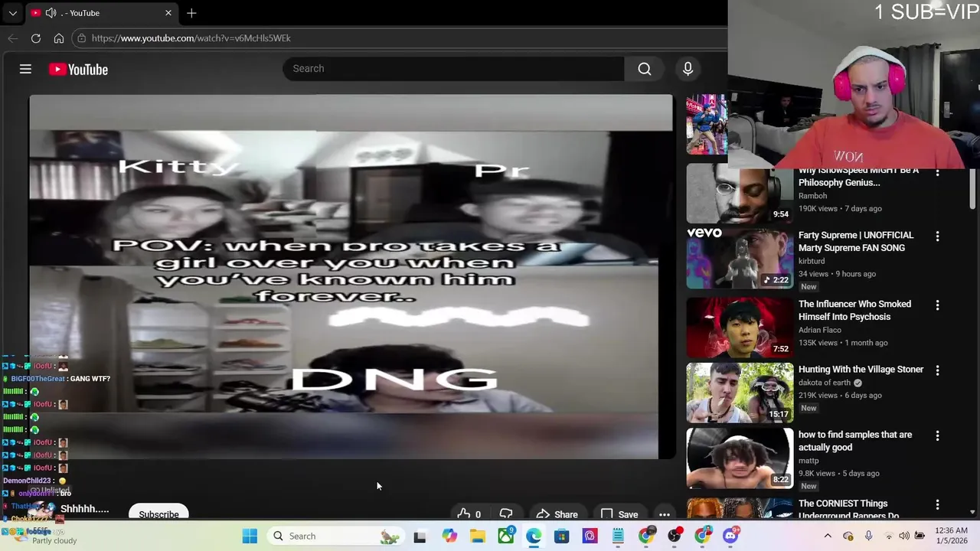This screenshot has width=980, height=551.
Task: Open File Explorer from taskbar
Action: tap(478, 536)
